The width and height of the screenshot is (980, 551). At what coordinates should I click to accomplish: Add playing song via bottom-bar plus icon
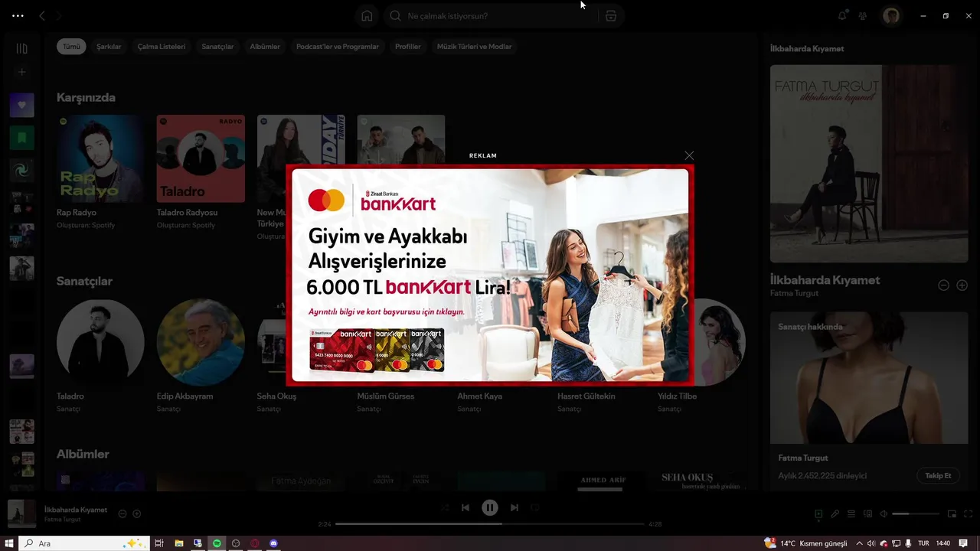(137, 514)
